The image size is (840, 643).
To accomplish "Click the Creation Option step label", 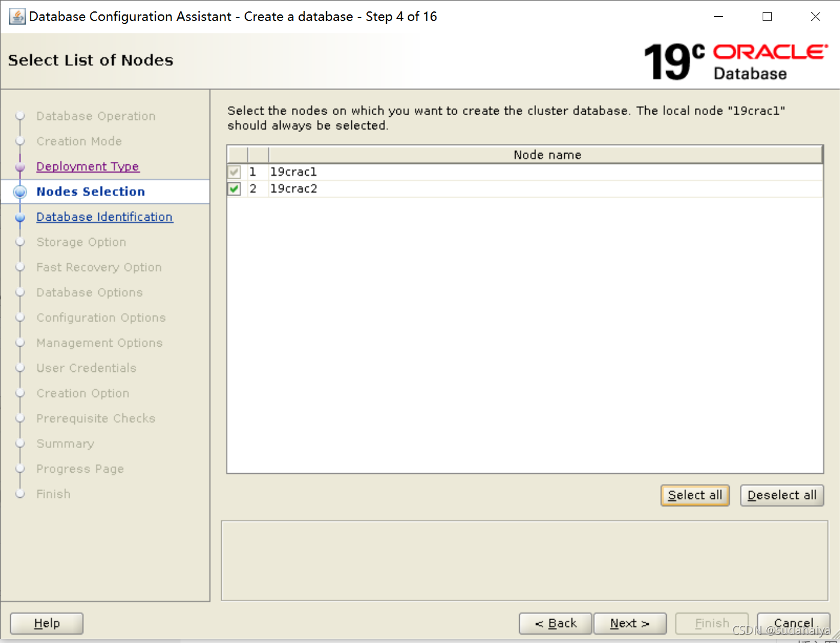I will click(x=83, y=393).
